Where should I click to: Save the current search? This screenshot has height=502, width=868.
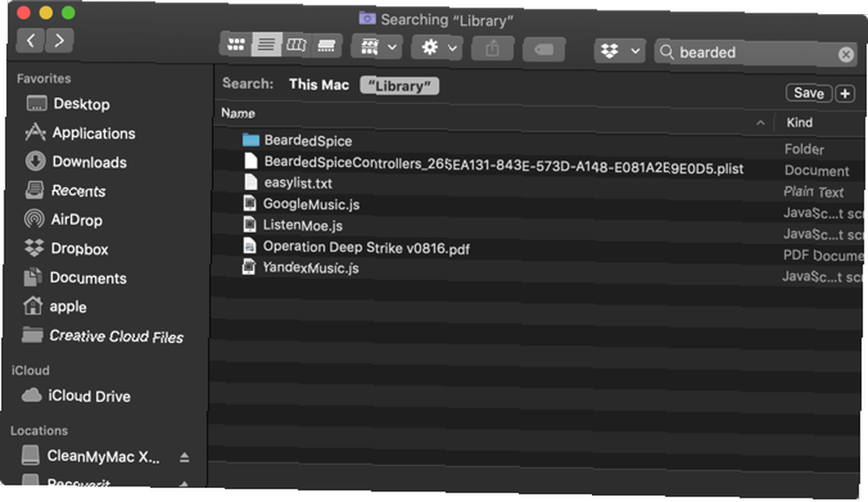click(x=809, y=93)
